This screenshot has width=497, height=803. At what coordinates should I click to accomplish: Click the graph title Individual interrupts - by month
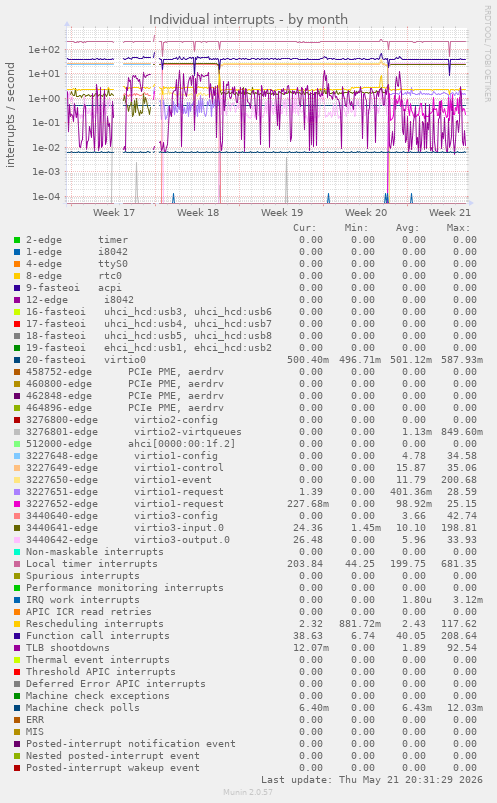(248, 19)
